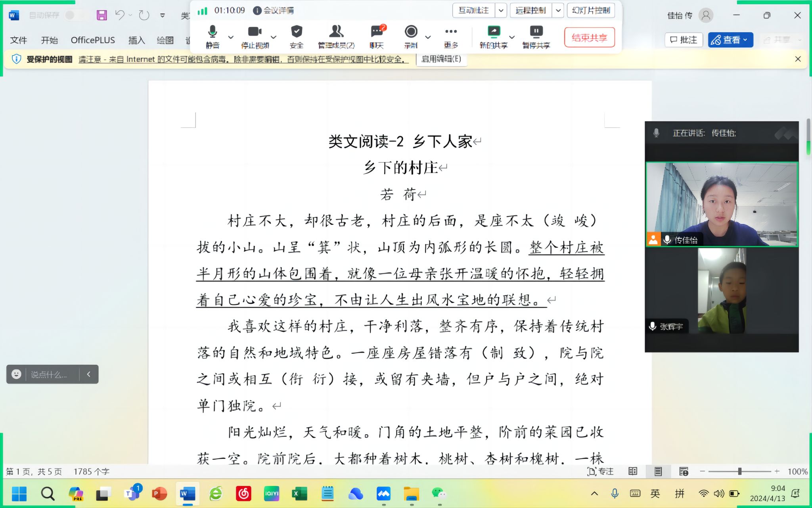The height and width of the screenshot is (508, 812).
Task: Open manage members panel
Action: pos(336,32)
